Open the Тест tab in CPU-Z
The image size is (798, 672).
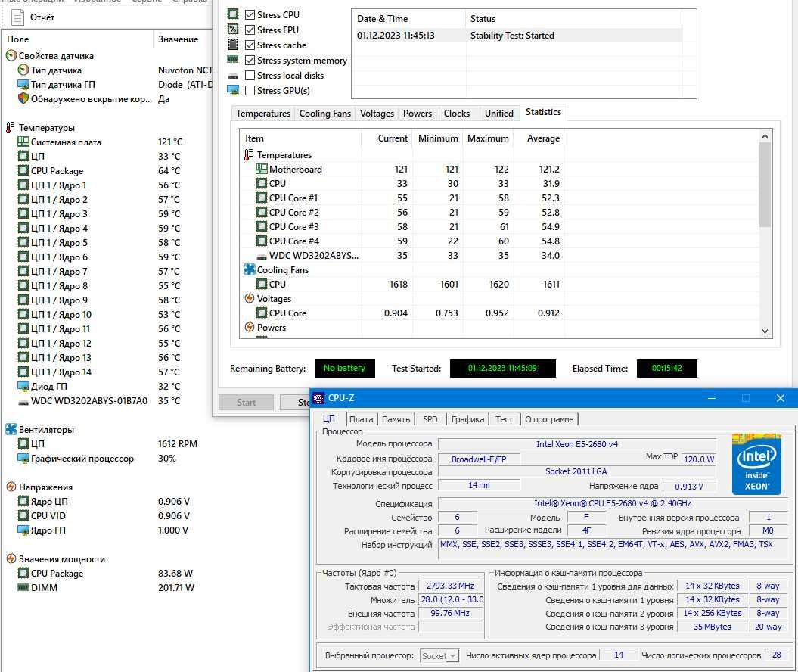[504, 419]
